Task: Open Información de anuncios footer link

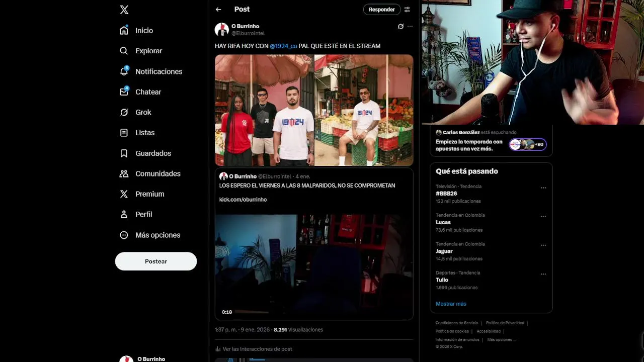Action: 457,339
